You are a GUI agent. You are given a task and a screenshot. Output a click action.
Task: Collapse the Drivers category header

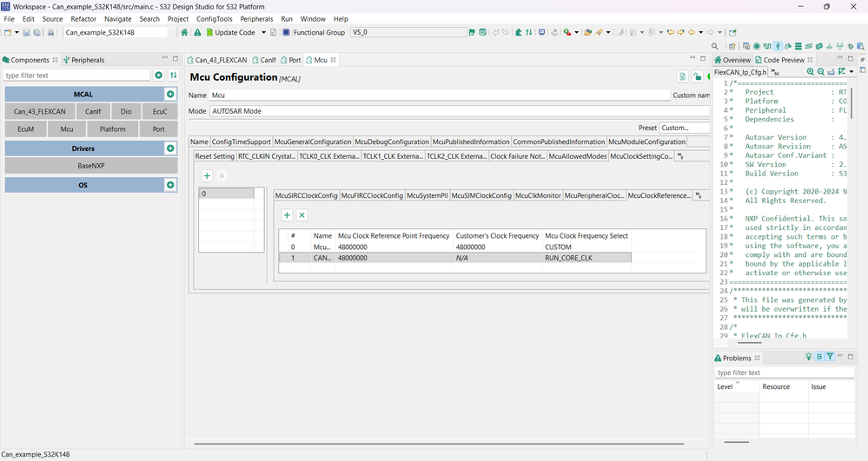pyautogui.click(x=83, y=148)
